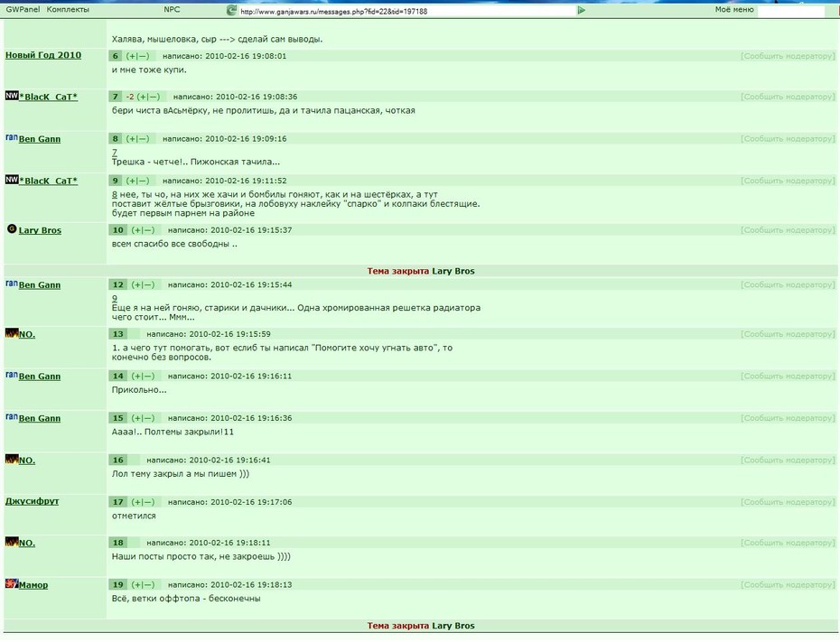This screenshot has height=642, width=840.
Task: Open Ben Gann profile on post 8
Action: pyautogui.click(x=40, y=139)
